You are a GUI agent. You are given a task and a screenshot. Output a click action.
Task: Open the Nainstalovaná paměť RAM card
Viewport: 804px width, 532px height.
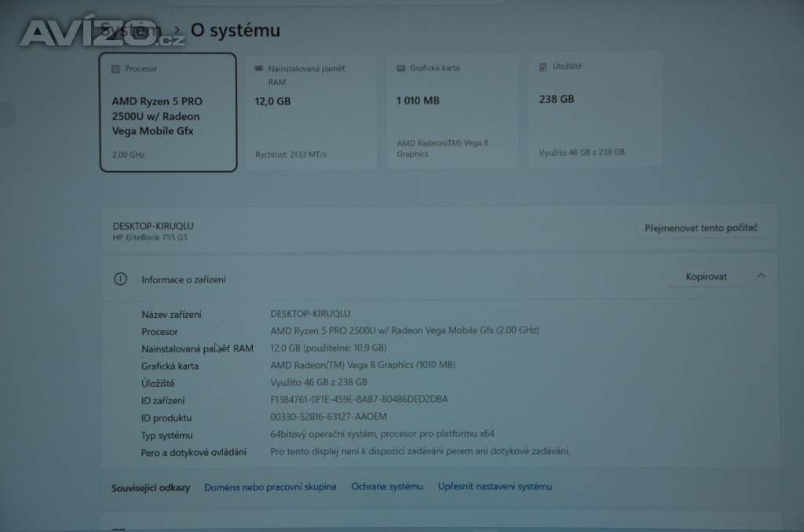(x=311, y=112)
